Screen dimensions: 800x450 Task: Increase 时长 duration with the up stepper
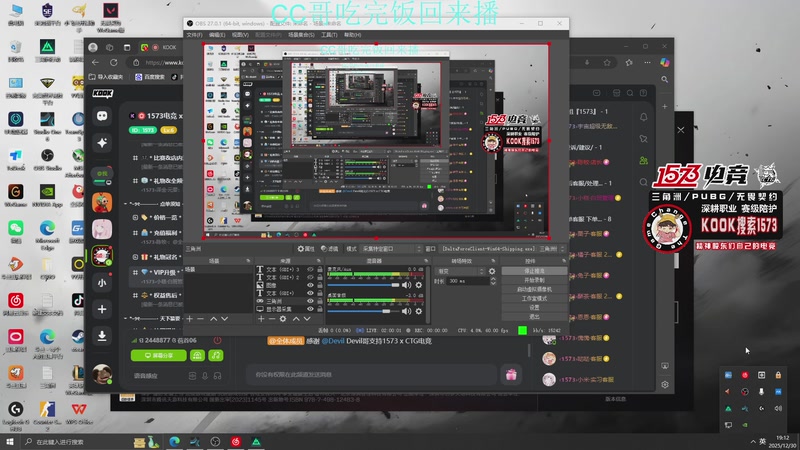pos(493,279)
